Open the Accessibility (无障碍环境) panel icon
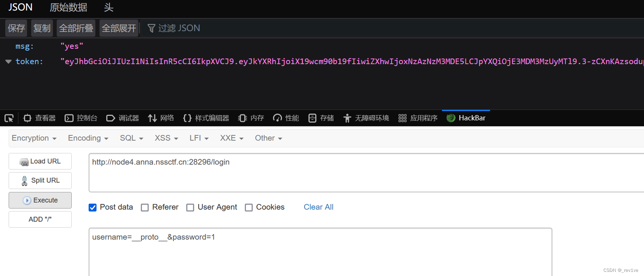644x276 pixels. [x=347, y=118]
